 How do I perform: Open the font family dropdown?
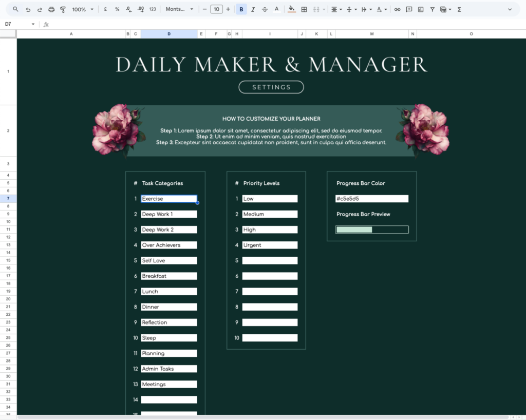pyautogui.click(x=179, y=9)
